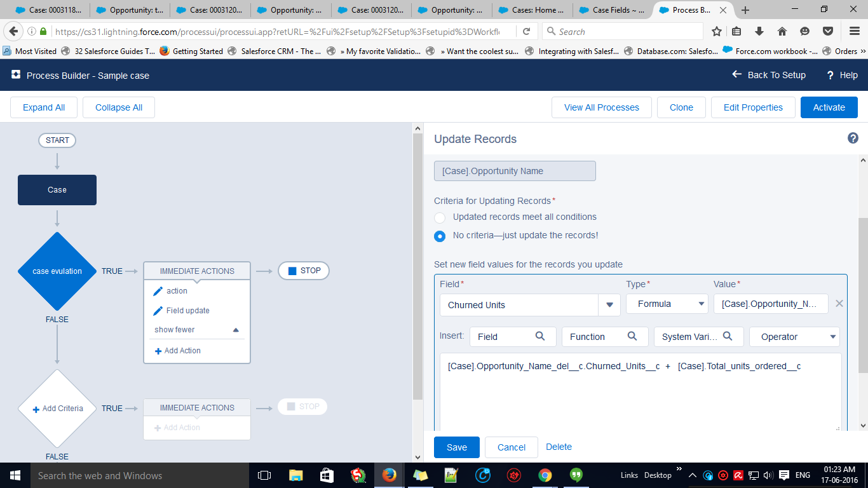Open File Explorer from the taskbar
The width and height of the screenshot is (868, 488).
pyautogui.click(x=295, y=475)
